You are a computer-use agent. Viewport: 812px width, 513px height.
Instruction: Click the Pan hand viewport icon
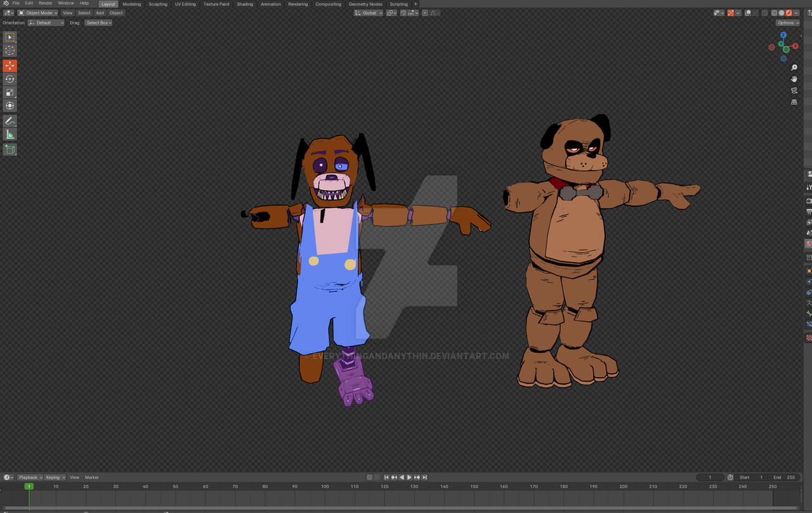pos(794,79)
